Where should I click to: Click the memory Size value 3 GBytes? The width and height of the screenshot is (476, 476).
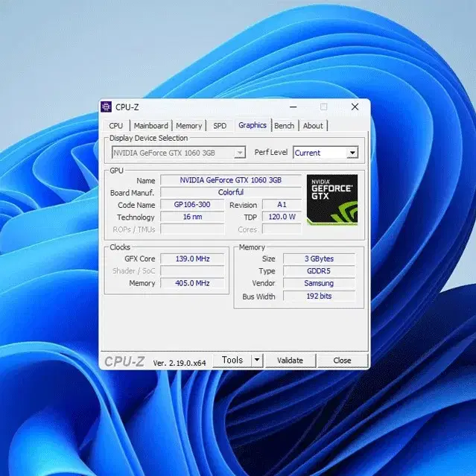point(319,258)
